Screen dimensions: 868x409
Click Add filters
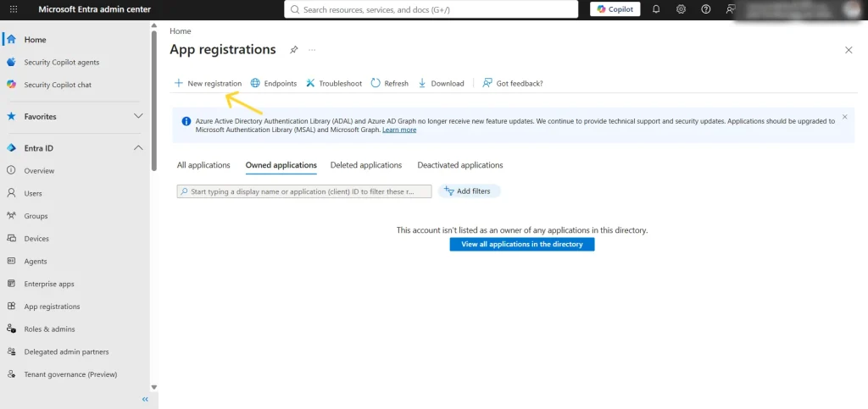pos(470,191)
